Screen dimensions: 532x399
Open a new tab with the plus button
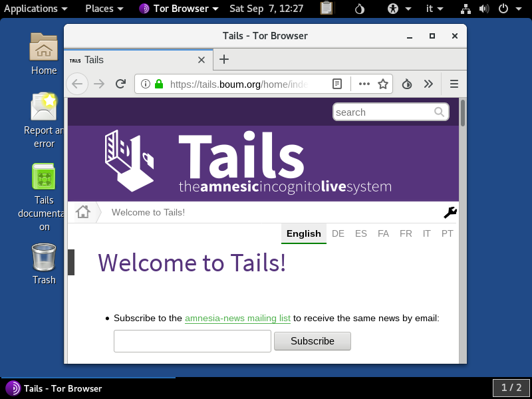coord(224,59)
